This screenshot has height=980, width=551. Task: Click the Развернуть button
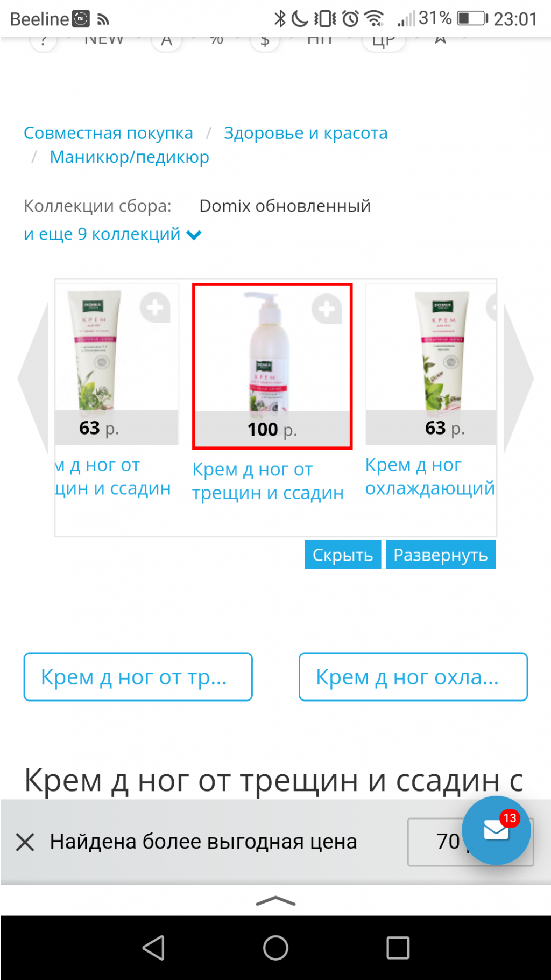[441, 555]
